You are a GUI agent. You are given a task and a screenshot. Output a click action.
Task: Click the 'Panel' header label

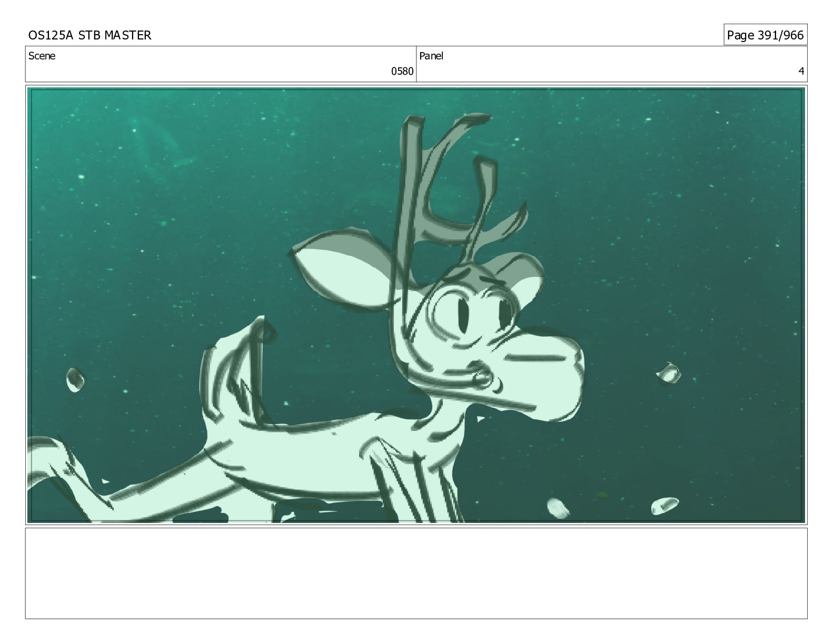[x=431, y=56]
